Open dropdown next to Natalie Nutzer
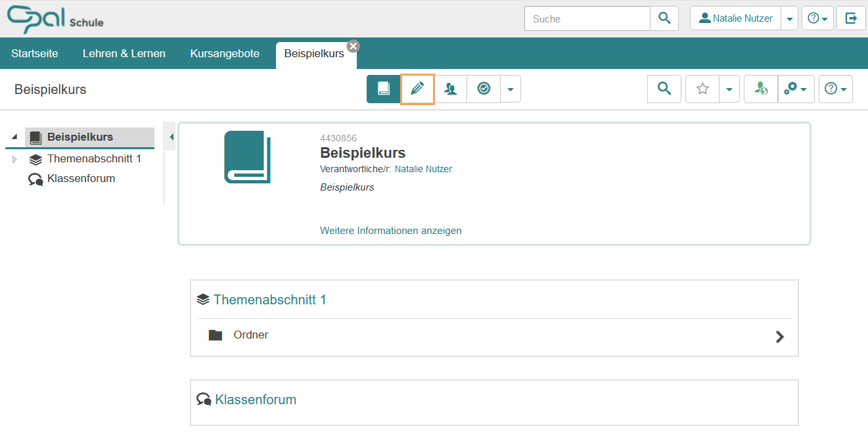The height and width of the screenshot is (443, 868). [789, 18]
